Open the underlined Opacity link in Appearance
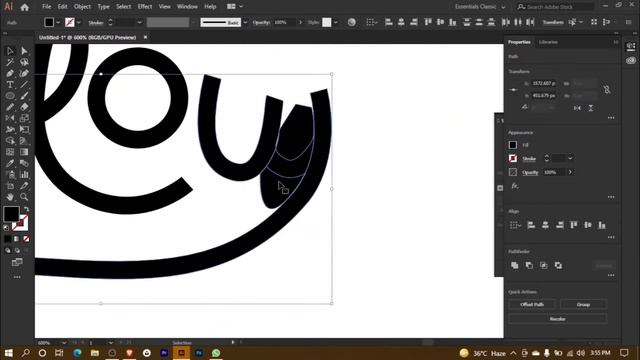This screenshot has height=360, width=640. 530,172
